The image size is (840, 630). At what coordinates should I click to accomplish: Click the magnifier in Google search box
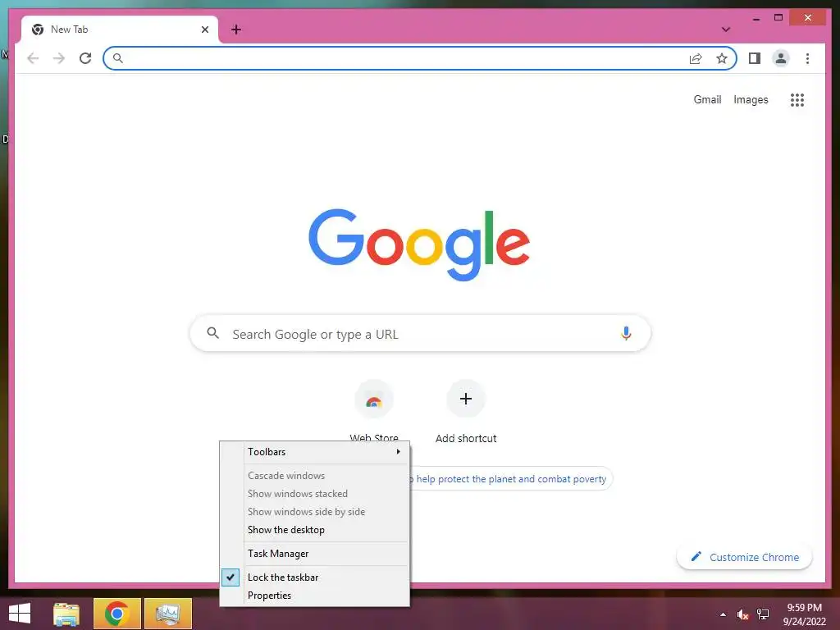(x=212, y=333)
